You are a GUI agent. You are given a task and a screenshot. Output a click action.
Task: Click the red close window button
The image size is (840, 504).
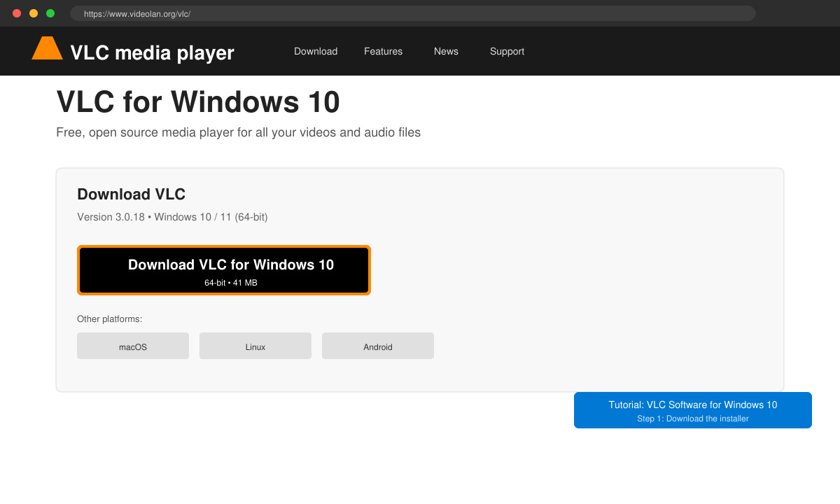pyautogui.click(x=17, y=13)
